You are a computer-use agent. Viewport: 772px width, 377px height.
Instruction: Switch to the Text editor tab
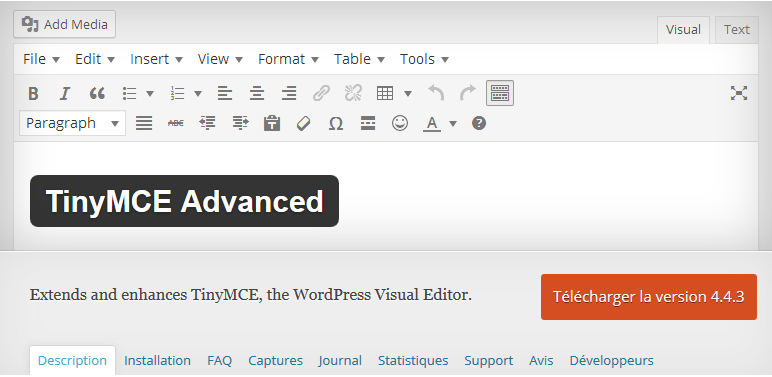coord(737,30)
